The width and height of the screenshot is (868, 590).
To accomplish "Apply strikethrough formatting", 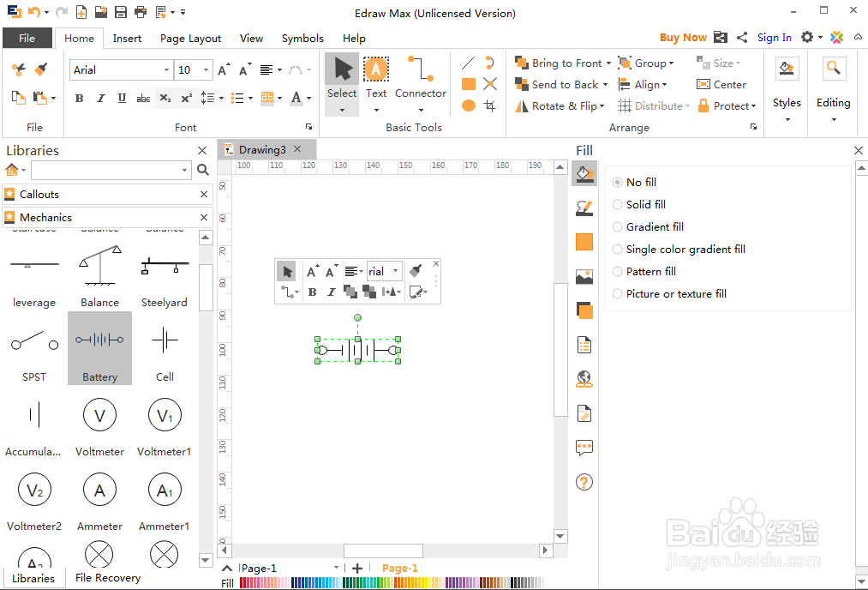I will 143,98.
